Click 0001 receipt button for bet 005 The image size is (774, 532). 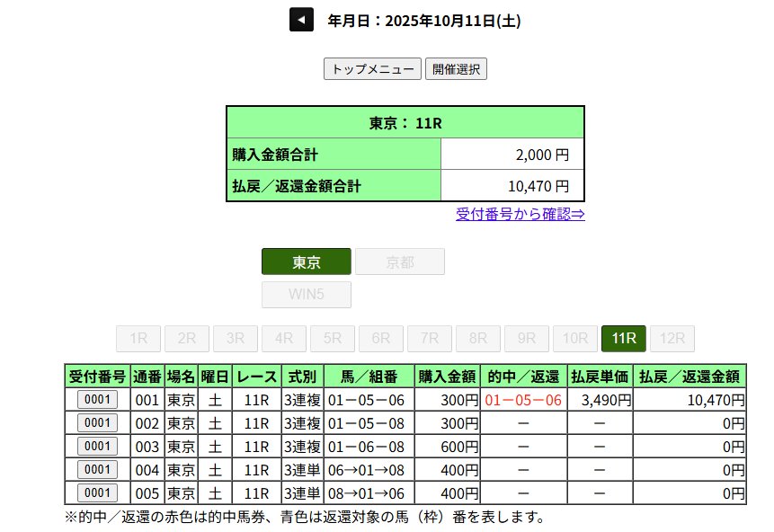coord(97,493)
